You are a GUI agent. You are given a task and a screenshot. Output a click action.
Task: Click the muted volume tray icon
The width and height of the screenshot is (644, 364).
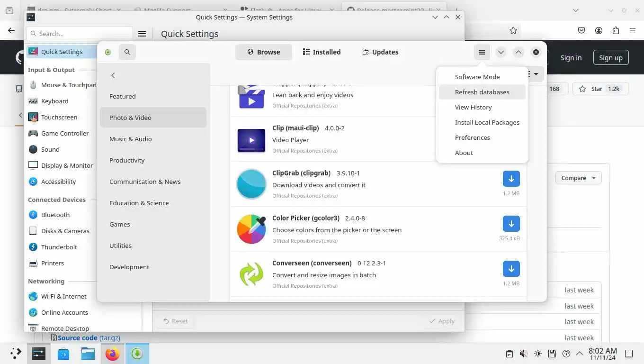coord(523,354)
